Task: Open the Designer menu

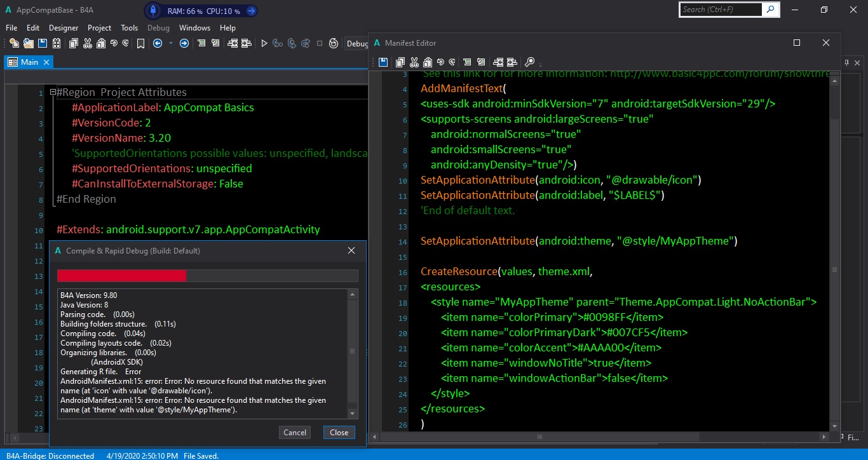Action: 64,28
